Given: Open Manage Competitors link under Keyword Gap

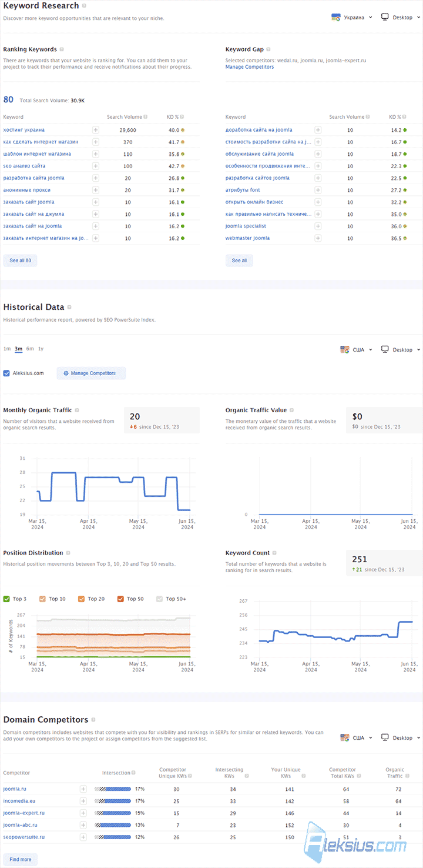Looking at the screenshot, I should click(250, 67).
